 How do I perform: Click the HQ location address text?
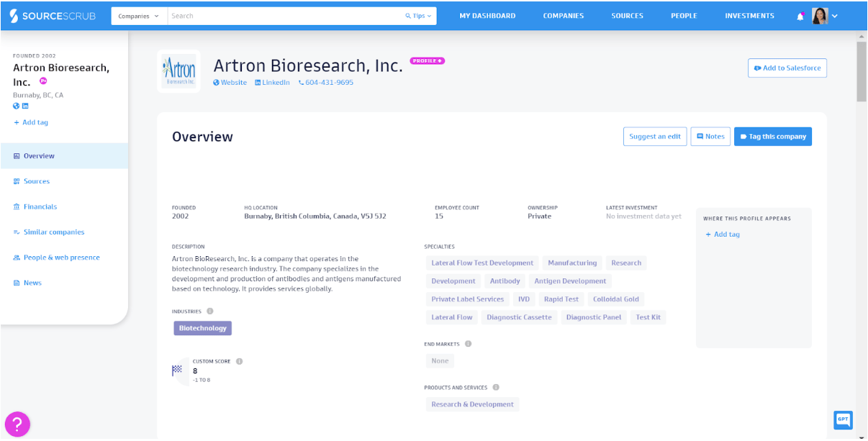(315, 216)
